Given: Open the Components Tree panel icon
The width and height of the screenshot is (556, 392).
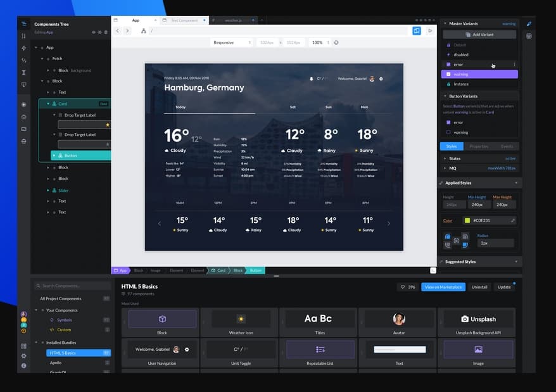Looking at the screenshot, I should 24,24.
